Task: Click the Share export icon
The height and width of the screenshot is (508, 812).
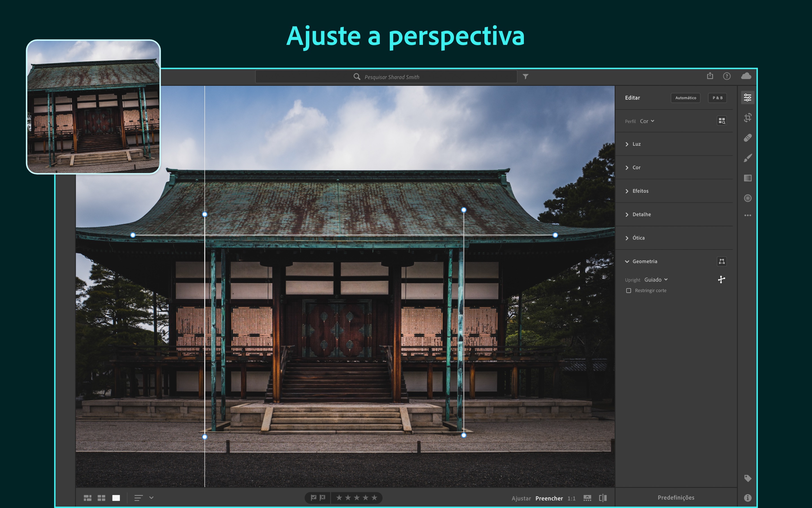Action: pyautogui.click(x=710, y=76)
